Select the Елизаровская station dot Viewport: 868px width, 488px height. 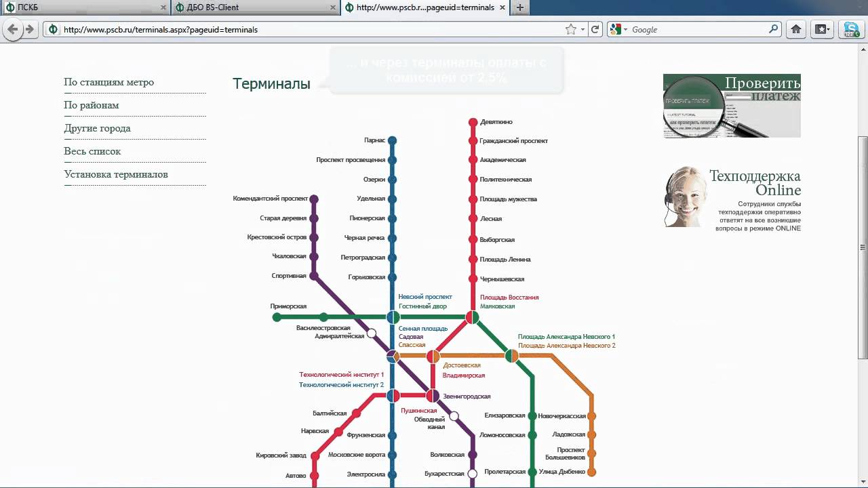tap(532, 416)
